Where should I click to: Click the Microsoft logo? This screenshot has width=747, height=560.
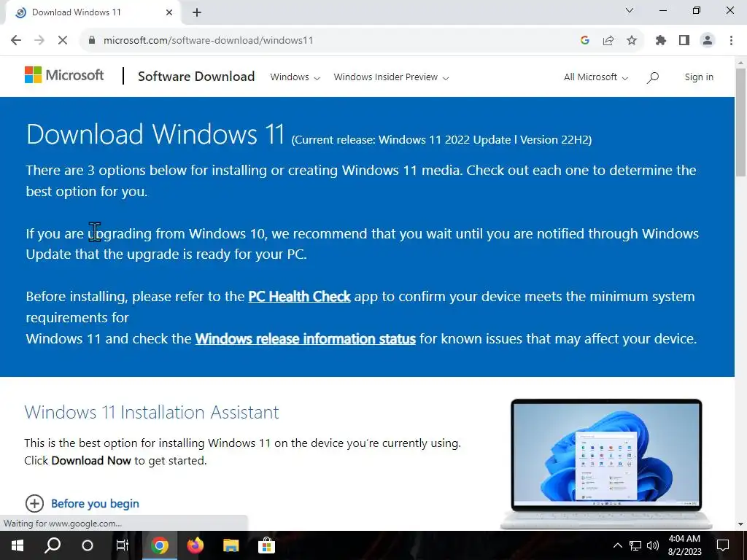click(64, 75)
